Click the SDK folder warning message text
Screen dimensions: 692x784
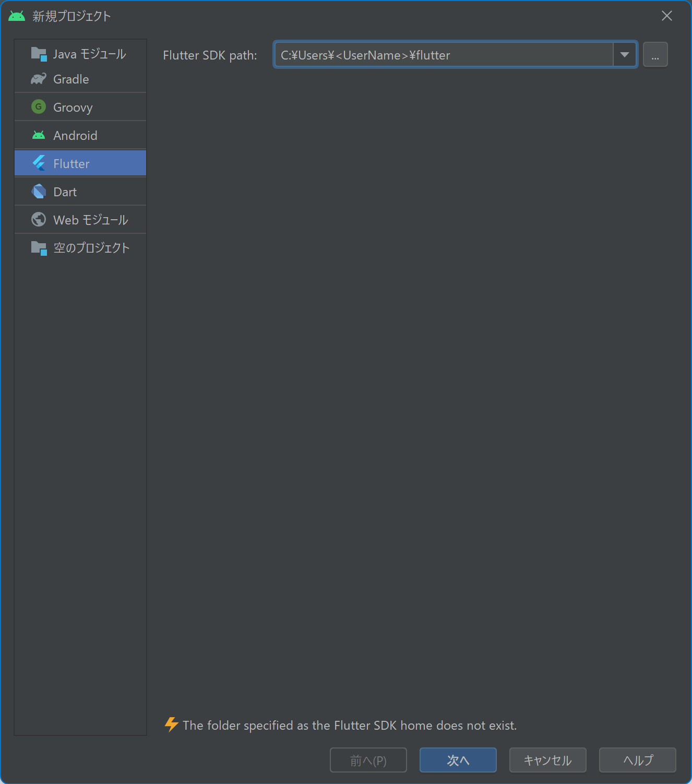(x=350, y=725)
